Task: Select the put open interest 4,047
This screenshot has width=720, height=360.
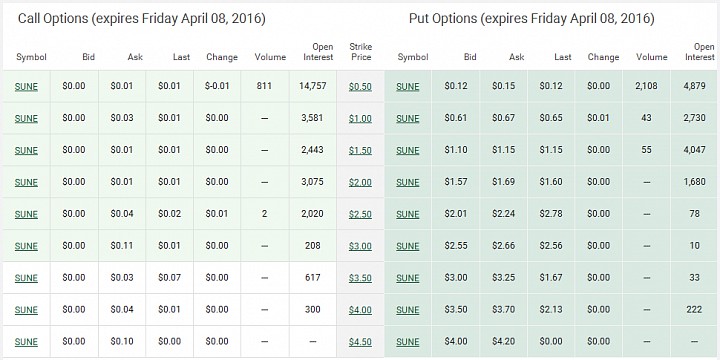Action: (694, 150)
